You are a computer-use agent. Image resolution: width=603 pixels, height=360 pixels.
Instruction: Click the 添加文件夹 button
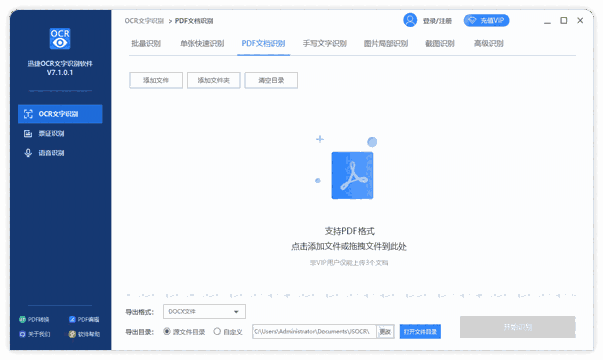tap(213, 80)
